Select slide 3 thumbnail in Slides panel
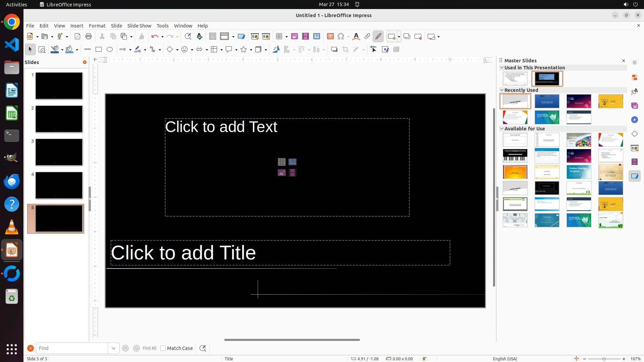Image resolution: width=644 pixels, height=362 pixels. click(x=59, y=152)
